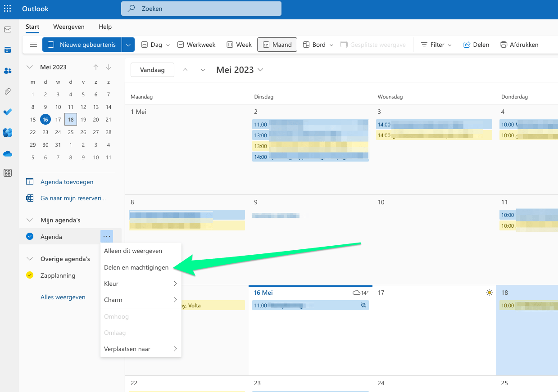558x392 pixels.
Task: Open Mail from the left rail
Action: point(8,30)
